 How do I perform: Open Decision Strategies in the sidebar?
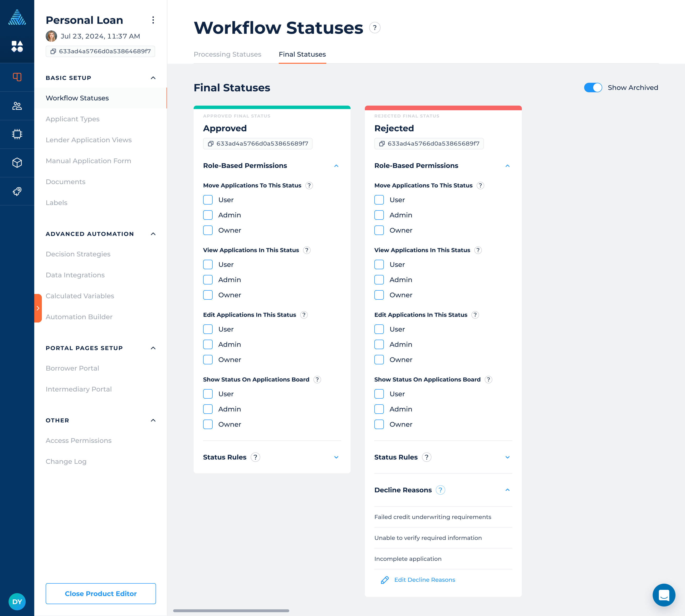pos(78,254)
